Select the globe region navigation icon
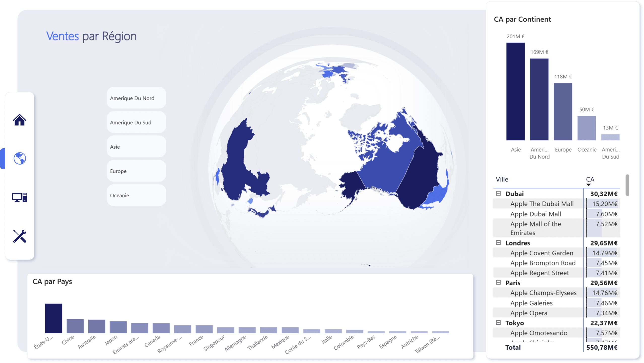The width and height of the screenshot is (644, 363). pyautogui.click(x=20, y=159)
